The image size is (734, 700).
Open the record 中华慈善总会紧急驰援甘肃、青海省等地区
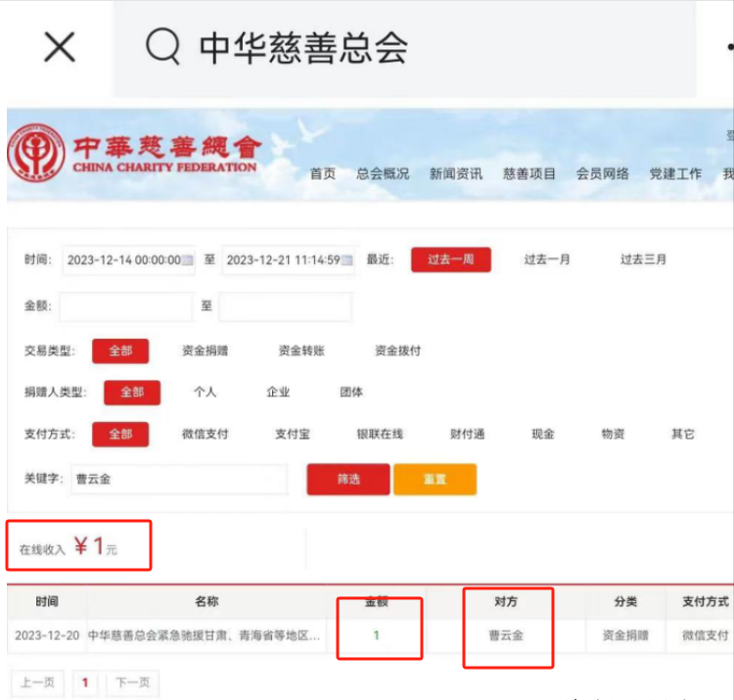[x=205, y=635]
